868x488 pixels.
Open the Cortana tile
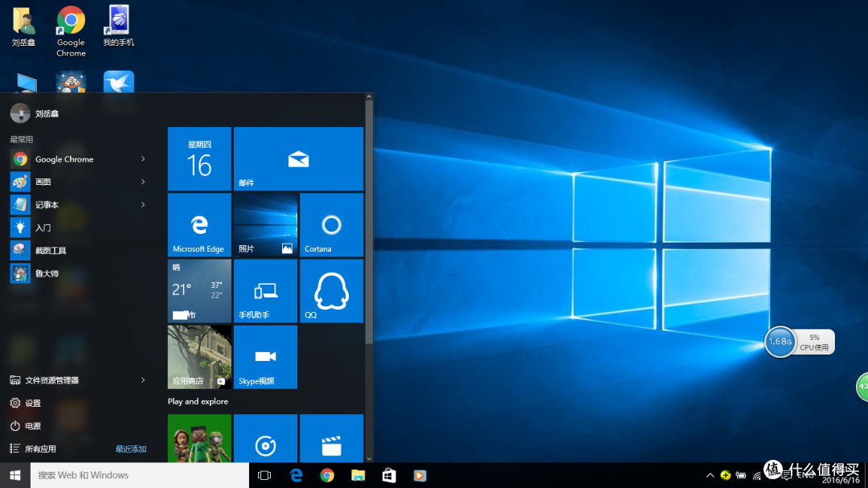tap(332, 225)
